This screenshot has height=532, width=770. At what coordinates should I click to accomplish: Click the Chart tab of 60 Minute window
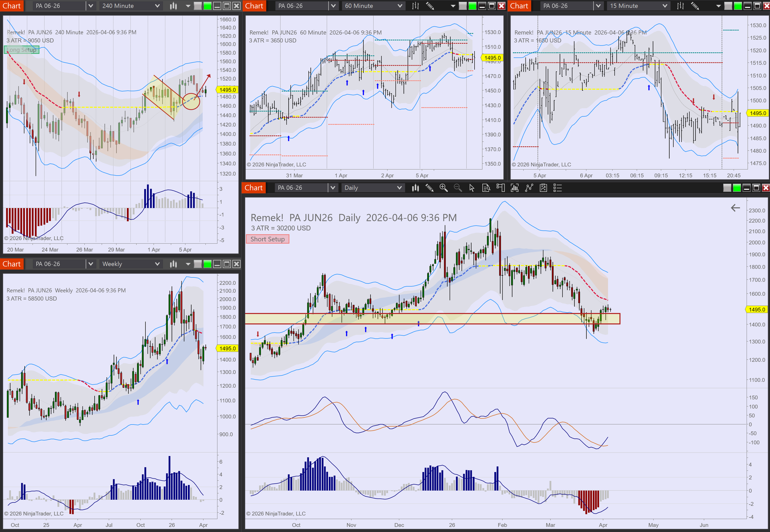254,6
